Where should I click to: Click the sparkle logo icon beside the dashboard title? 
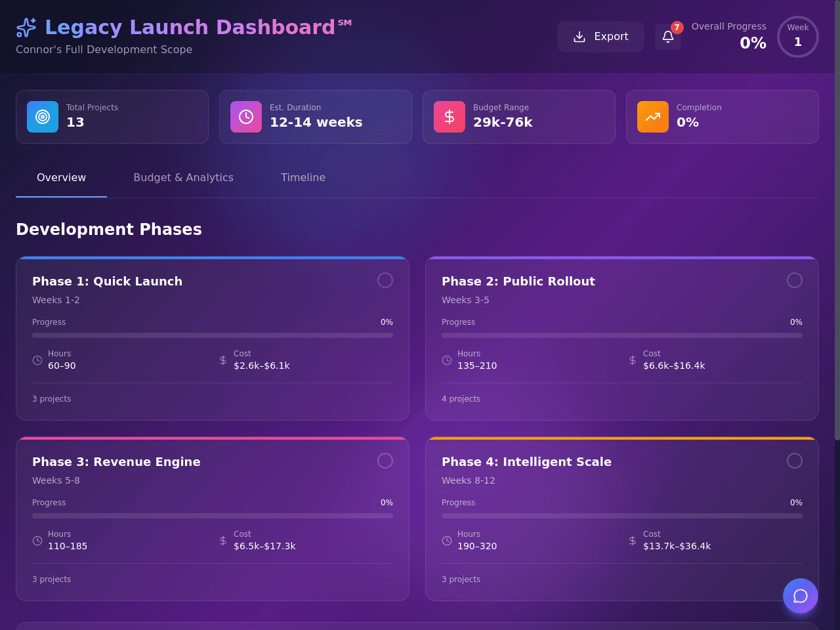[26, 28]
